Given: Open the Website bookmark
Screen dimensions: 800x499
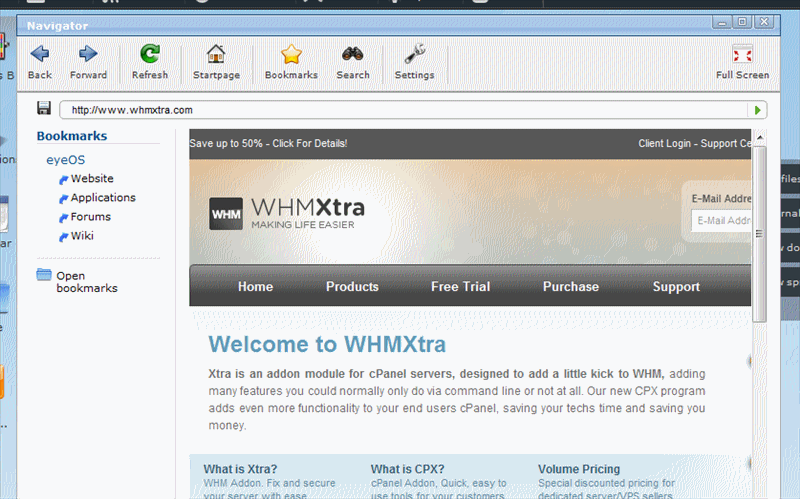Looking at the screenshot, I should pyautogui.click(x=91, y=179).
